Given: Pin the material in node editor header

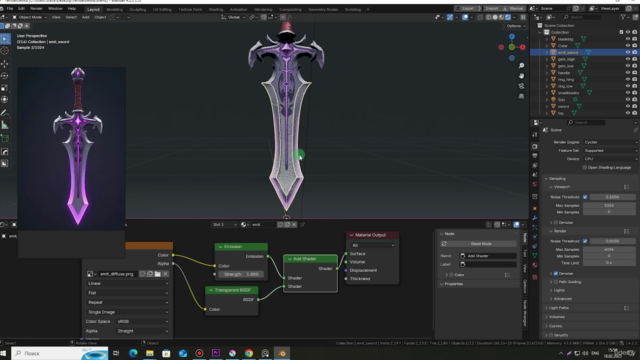Looking at the screenshot, I should coord(302,224).
